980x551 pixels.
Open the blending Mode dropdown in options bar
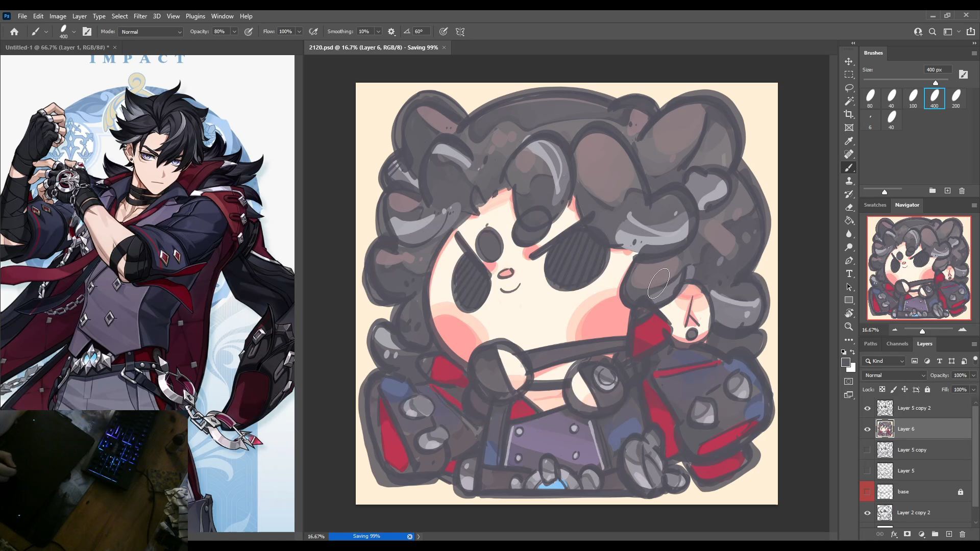click(x=151, y=32)
